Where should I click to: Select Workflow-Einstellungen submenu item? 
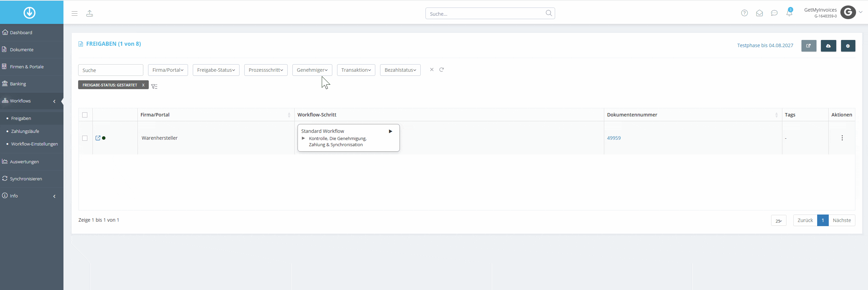pyautogui.click(x=34, y=144)
